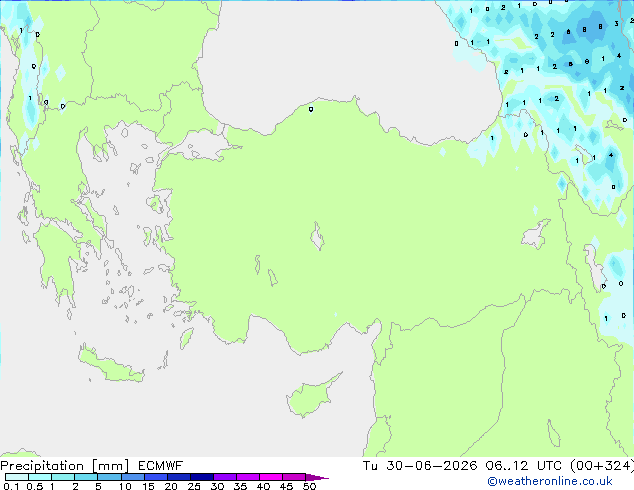This screenshot has height=490, width=634.
Task: Select the 1–2 mm legend color swatch
Action: 63,477
